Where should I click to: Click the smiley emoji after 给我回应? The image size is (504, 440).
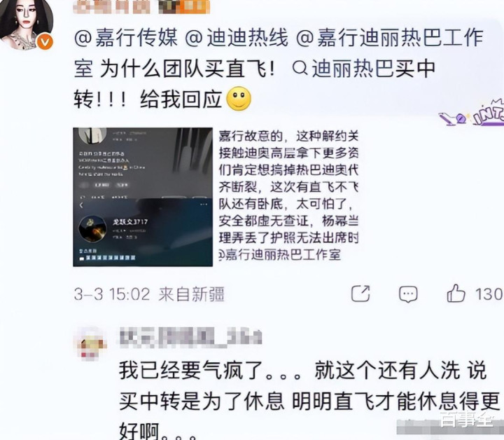[x=239, y=98]
